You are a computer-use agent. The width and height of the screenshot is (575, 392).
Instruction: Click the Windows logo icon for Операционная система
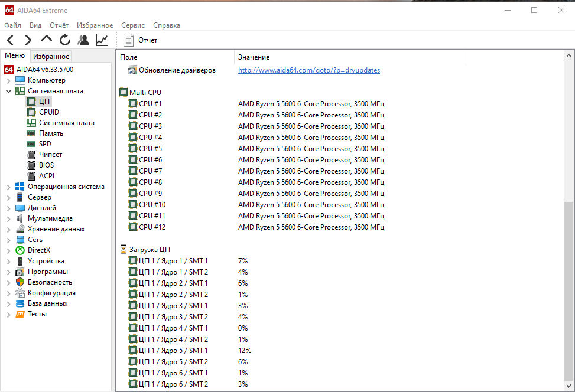(20, 187)
